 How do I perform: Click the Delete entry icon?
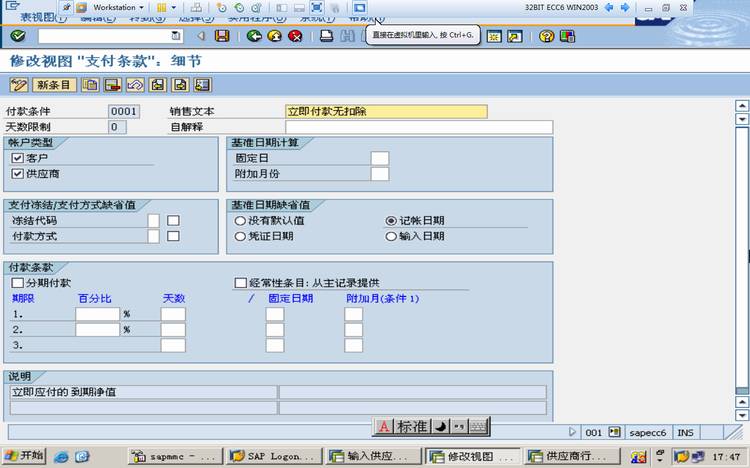click(x=113, y=85)
